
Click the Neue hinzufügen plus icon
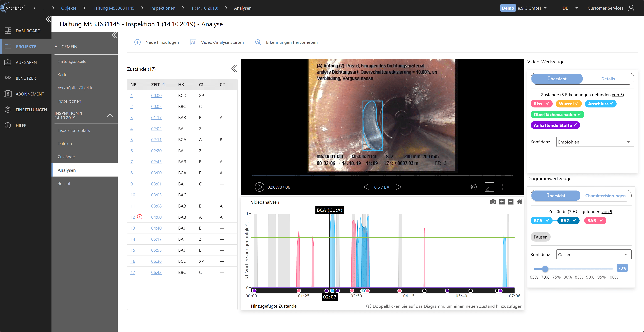pos(137,42)
